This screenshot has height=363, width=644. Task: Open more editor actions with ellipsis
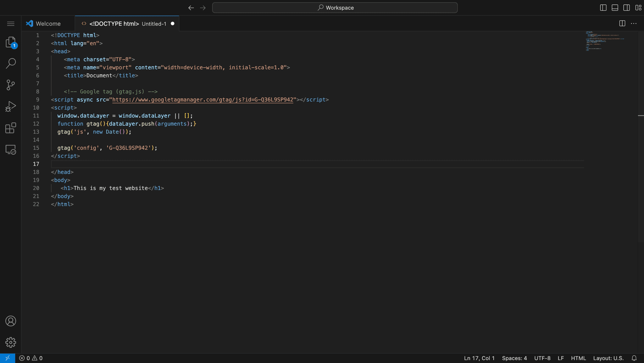tap(634, 23)
